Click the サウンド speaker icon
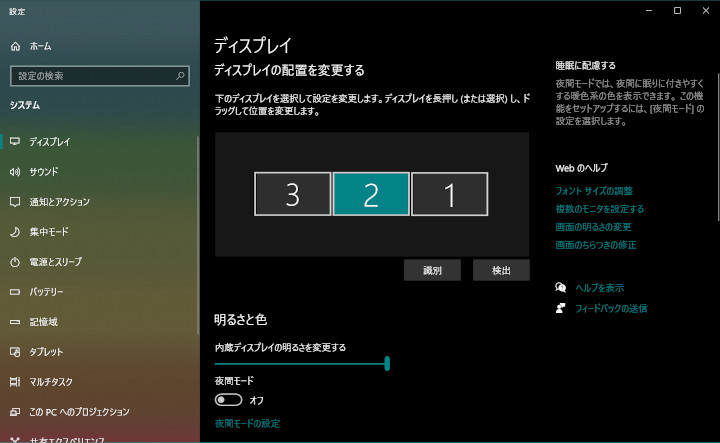 coord(15,172)
